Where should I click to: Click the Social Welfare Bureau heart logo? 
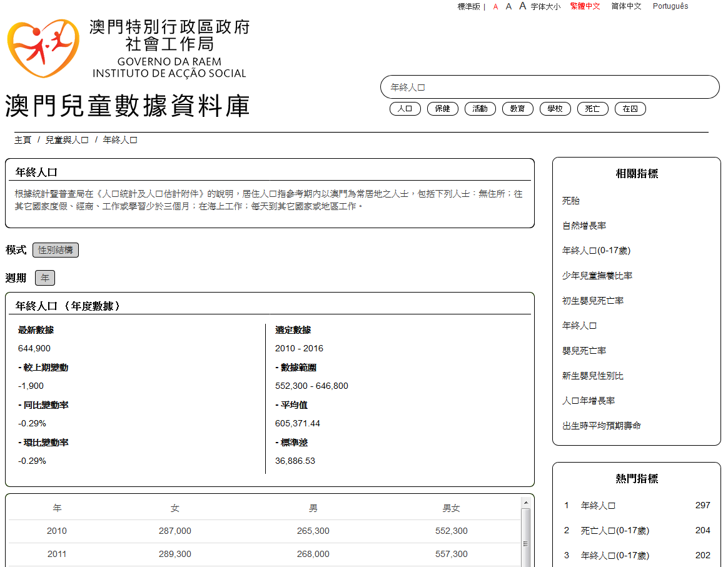coord(44,48)
